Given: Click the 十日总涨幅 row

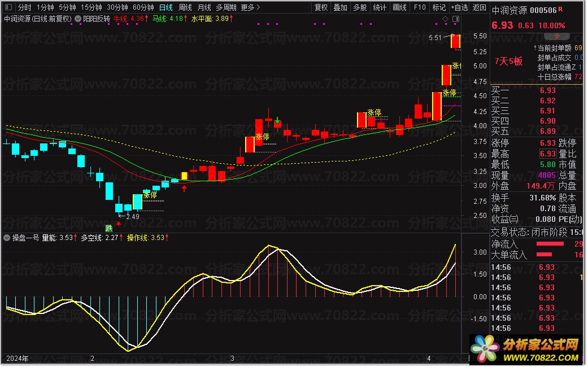Looking at the screenshot, I should tap(560, 77).
